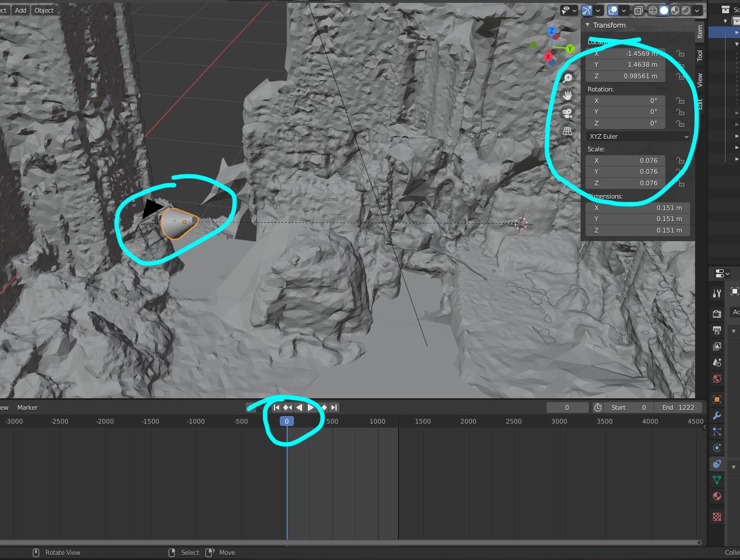Open the overlays options dropdown arrow

[x=624, y=10]
